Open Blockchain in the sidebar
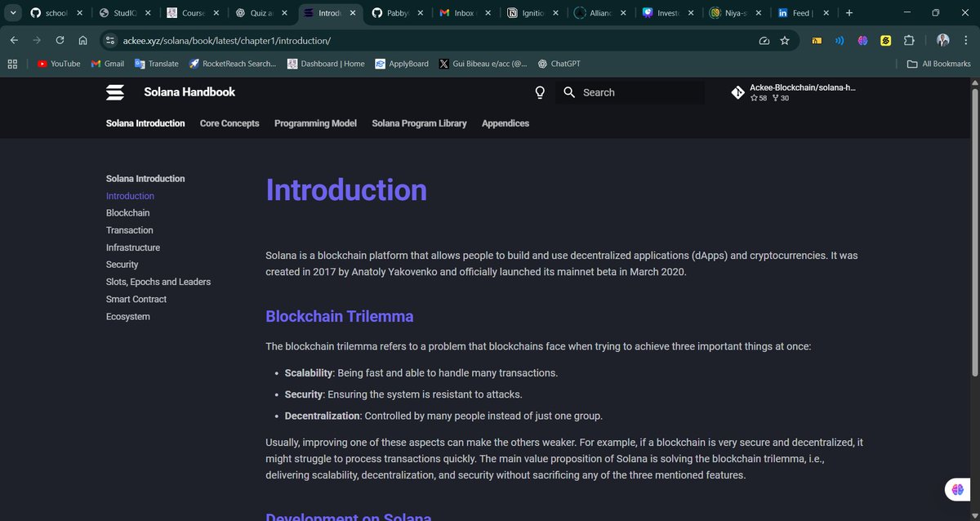Screen dimensions: 980x521 coord(128,212)
